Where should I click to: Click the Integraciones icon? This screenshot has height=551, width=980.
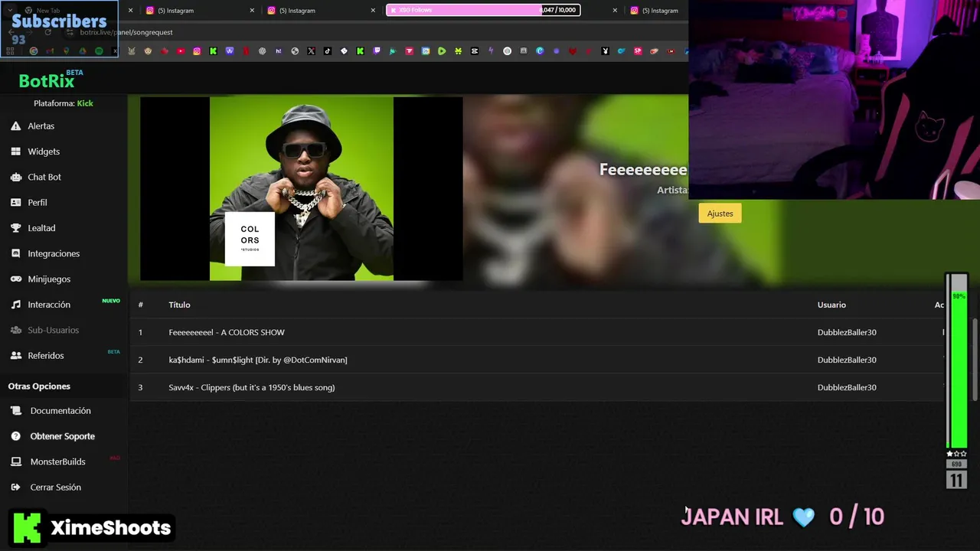point(15,253)
